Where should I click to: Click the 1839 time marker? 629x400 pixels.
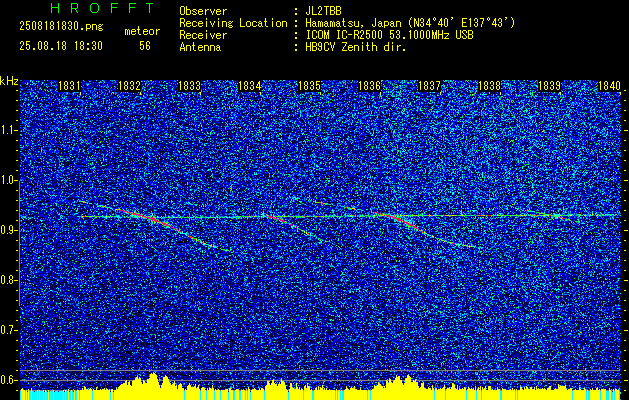550,86
